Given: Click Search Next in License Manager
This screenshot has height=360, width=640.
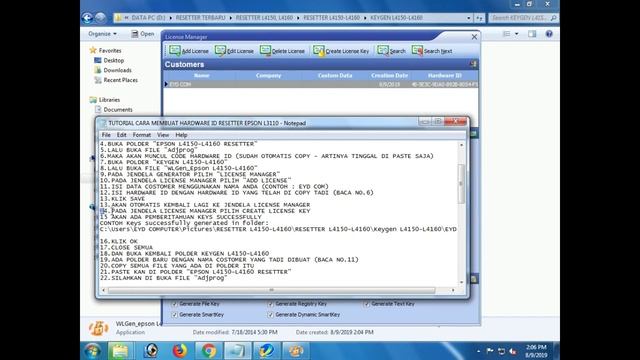Looking at the screenshot, I should [432, 51].
